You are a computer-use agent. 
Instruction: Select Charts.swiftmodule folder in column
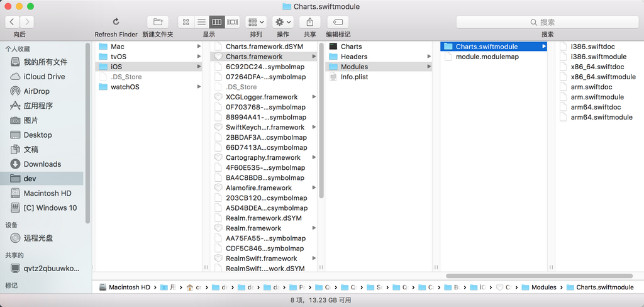pyautogui.click(x=494, y=47)
